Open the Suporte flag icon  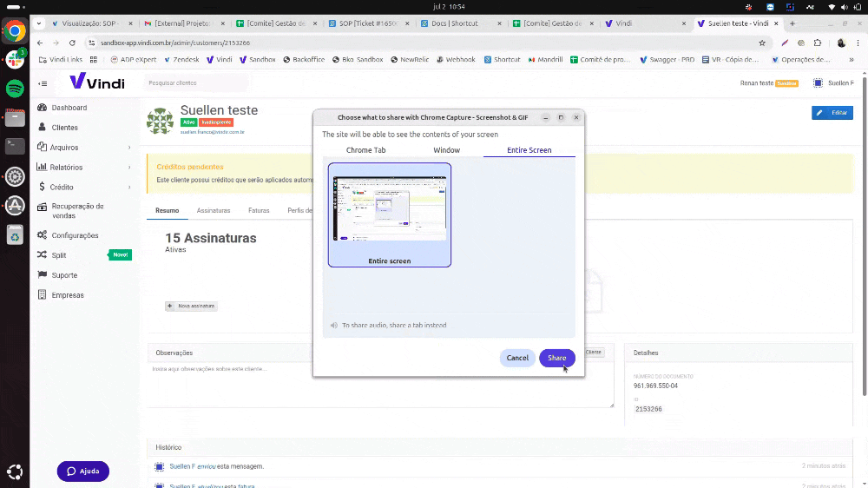[43, 275]
